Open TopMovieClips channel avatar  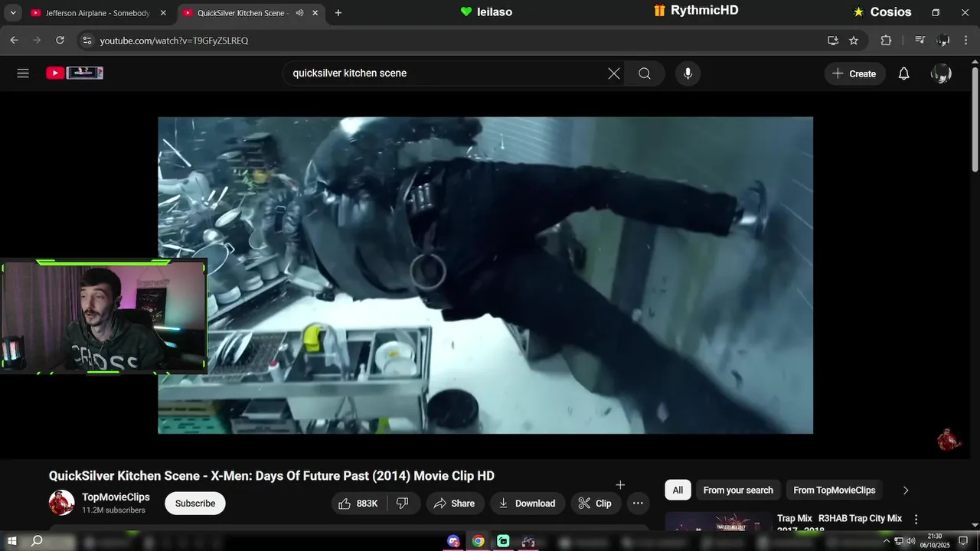(x=61, y=503)
